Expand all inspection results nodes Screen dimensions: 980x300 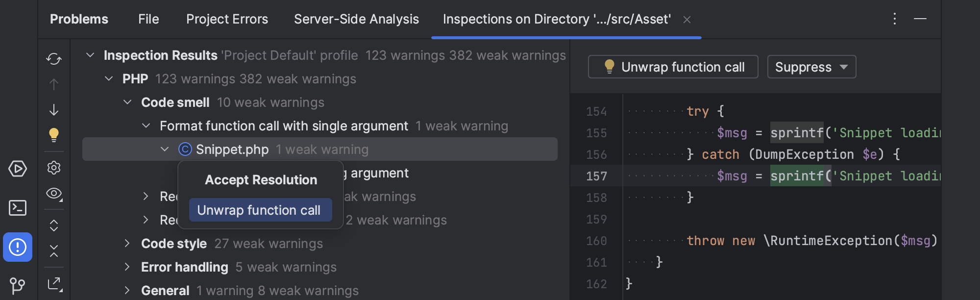(54, 225)
